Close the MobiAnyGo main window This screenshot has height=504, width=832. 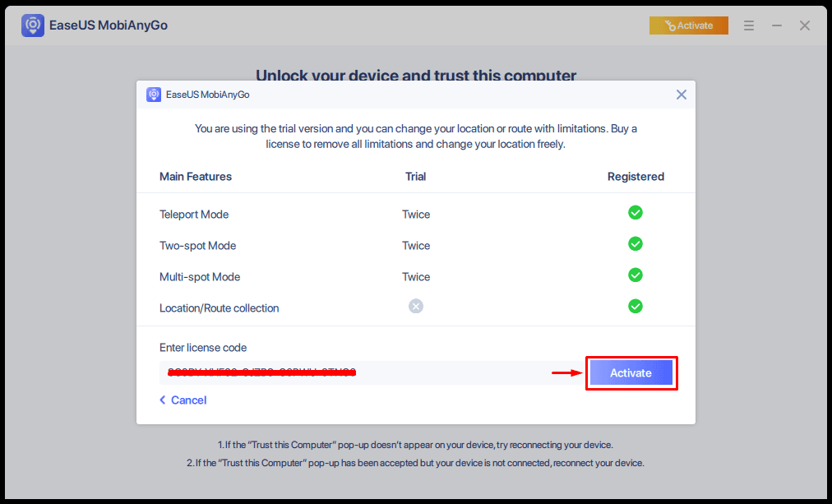(805, 25)
